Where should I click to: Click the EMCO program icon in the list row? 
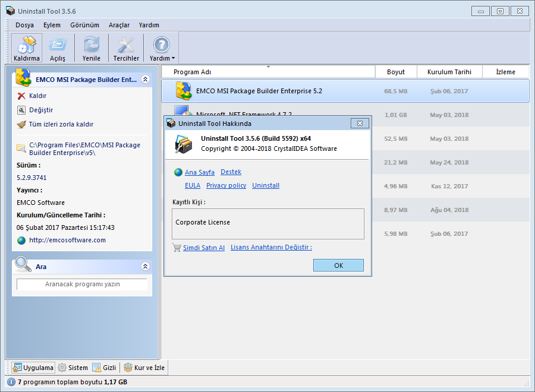(x=183, y=91)
